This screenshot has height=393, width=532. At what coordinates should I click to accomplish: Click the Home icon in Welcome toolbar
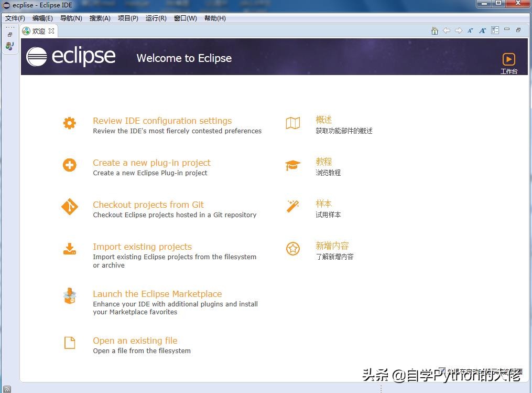435,30
